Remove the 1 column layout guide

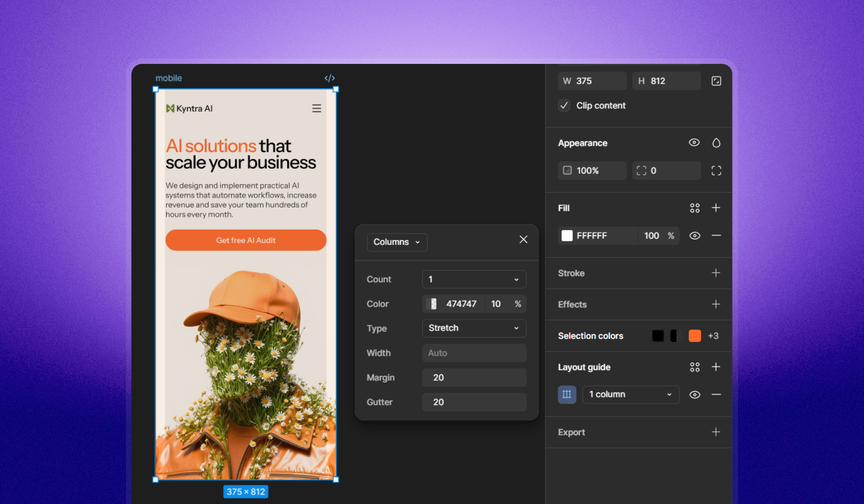(716, 395)
